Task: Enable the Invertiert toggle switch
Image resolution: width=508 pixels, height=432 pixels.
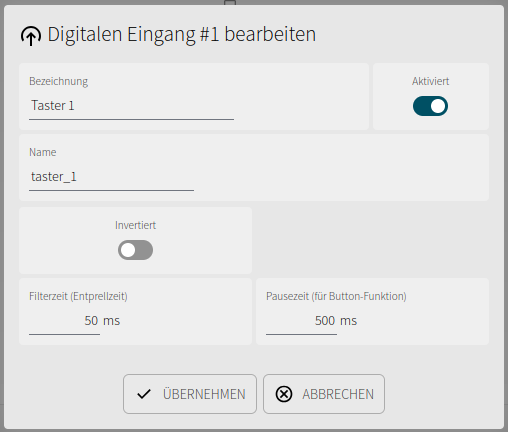Action: [135, 250]
